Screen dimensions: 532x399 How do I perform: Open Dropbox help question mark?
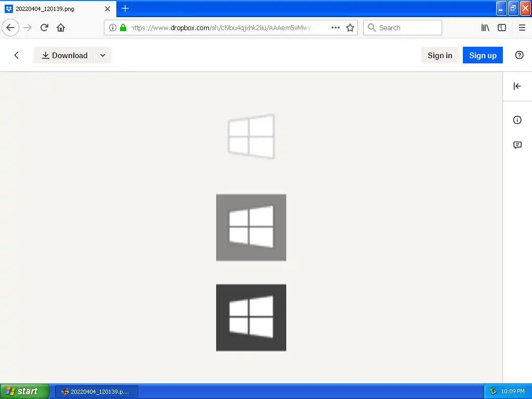[519, 55]
